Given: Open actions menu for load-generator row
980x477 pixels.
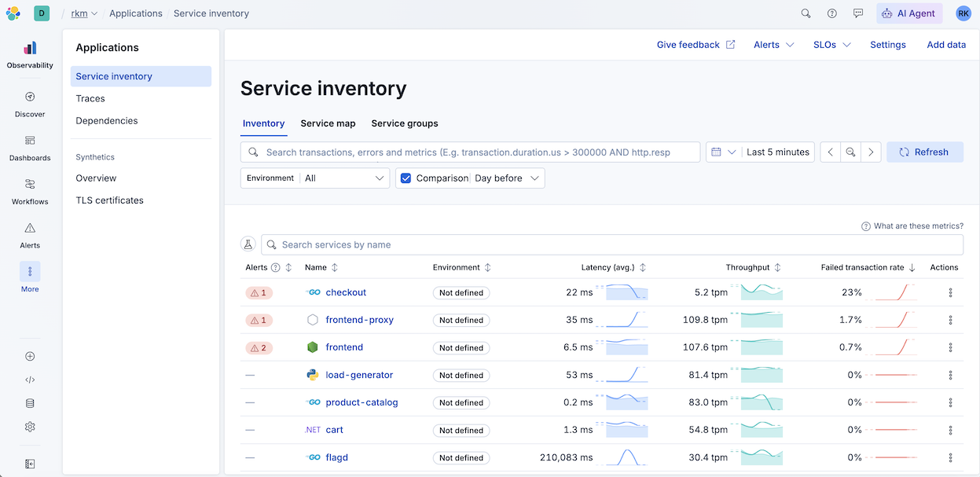Looking at the screenshot, I should 950,375.
